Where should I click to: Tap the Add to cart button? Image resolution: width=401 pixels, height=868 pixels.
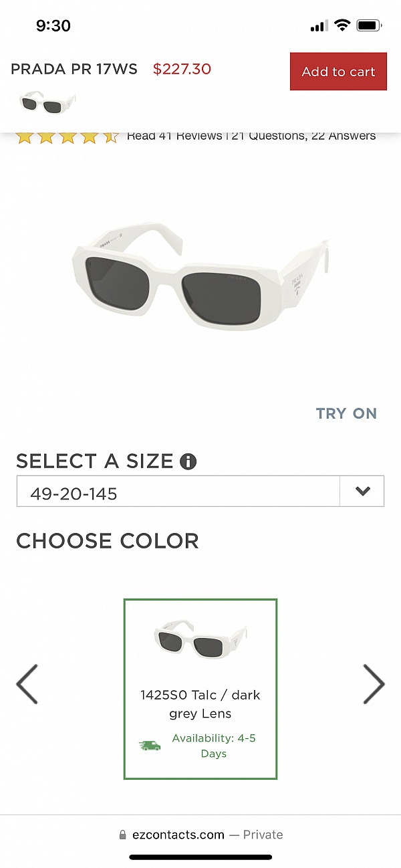click(338, 72)
